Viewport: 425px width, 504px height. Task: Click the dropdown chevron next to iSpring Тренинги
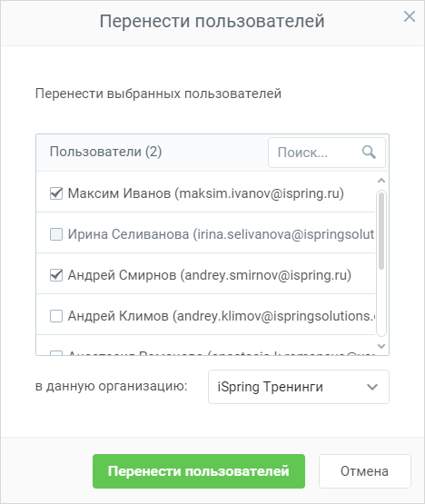(x=372, y=387)
